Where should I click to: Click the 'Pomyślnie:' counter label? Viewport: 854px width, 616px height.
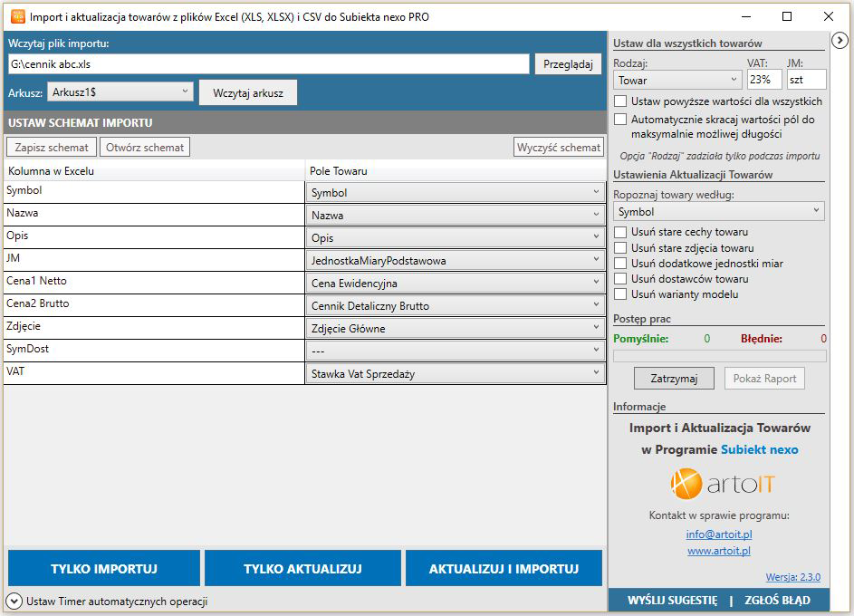[640, 339]
